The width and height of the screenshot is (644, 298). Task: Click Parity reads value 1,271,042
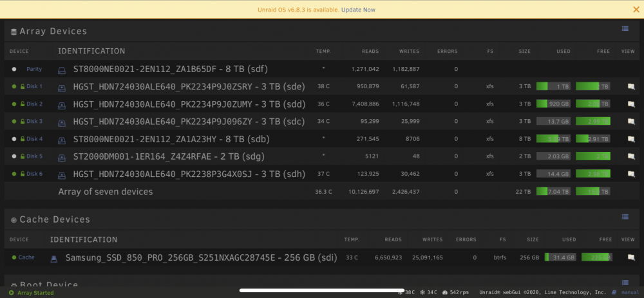pyautogui.click(x=366, y=69)
